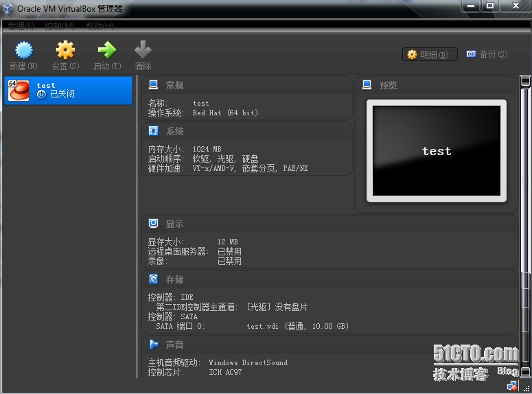Click the VirtualBox cube title bar icon
The height and width of the screenshot is (394, 532).
[8, 8]
